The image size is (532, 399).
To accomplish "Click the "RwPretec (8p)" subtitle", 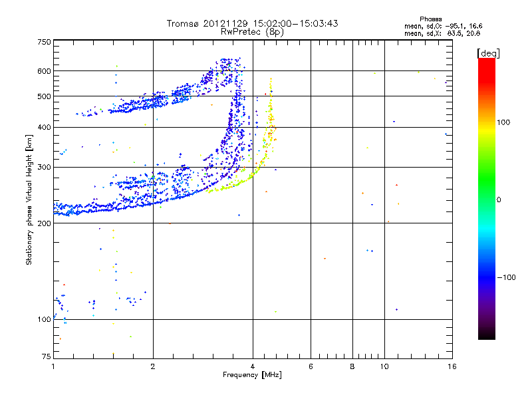I will pos(252,32).
